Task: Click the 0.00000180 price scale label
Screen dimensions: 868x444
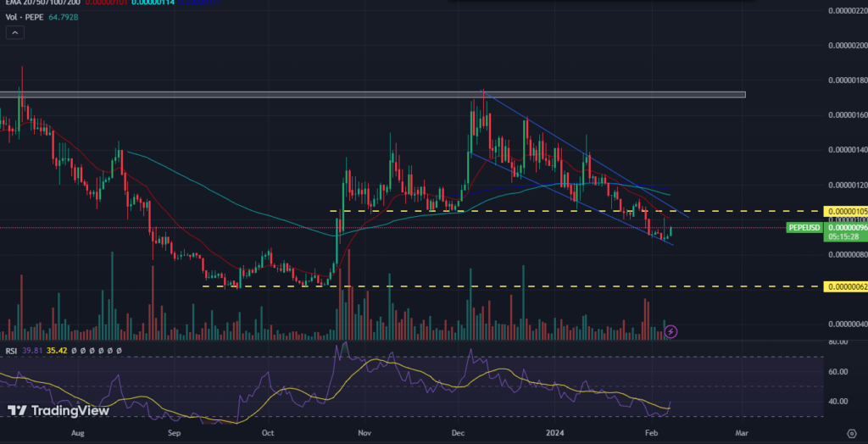Action: (x=848, y=80)
